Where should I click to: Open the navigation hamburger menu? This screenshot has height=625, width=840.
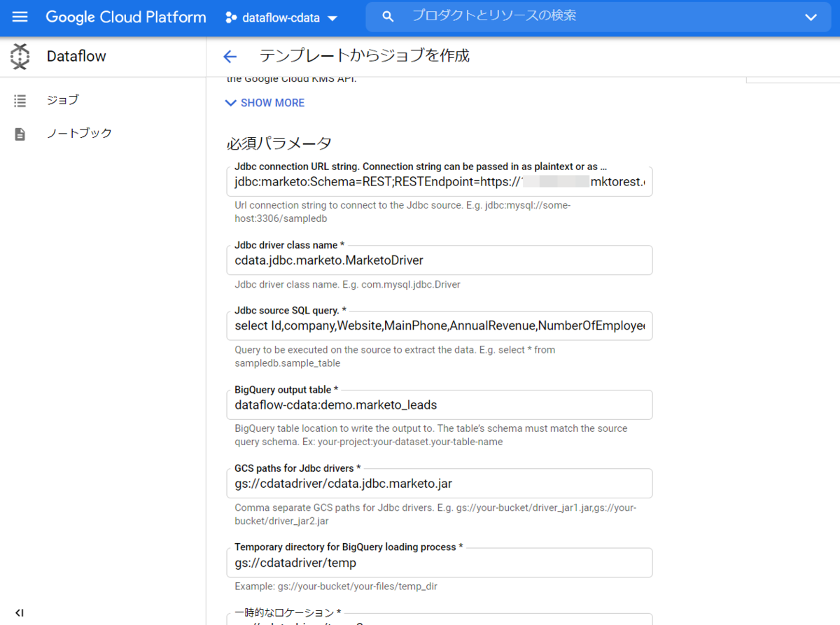click(19, 17)
